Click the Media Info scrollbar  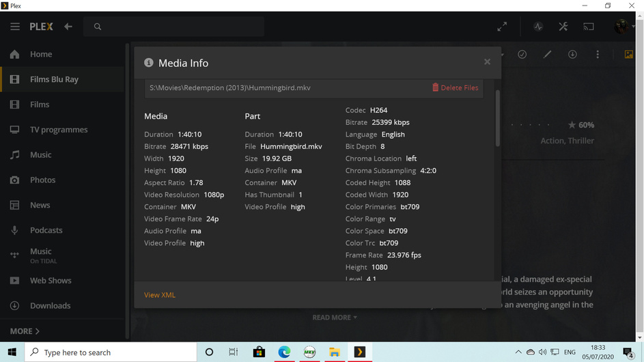[x=498, y=118]
